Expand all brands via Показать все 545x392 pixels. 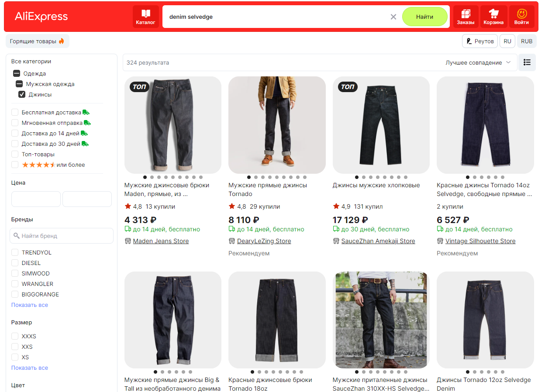click(x=30, y=305)
